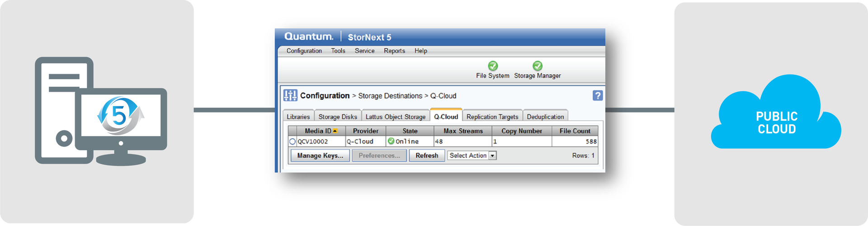This screenshot has height=226, width=868.
Task: Click the File System green status icon
Action: tap(493, 66)
